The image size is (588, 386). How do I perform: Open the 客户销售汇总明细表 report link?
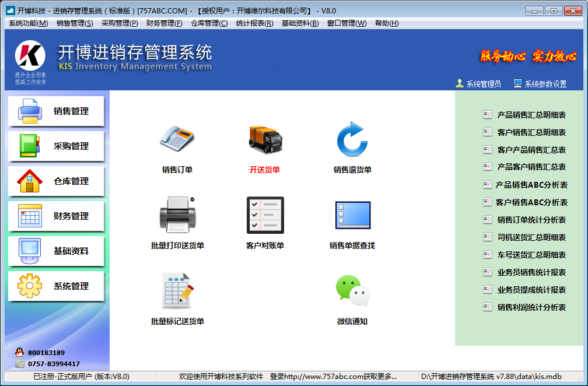(x=531, y=132)
